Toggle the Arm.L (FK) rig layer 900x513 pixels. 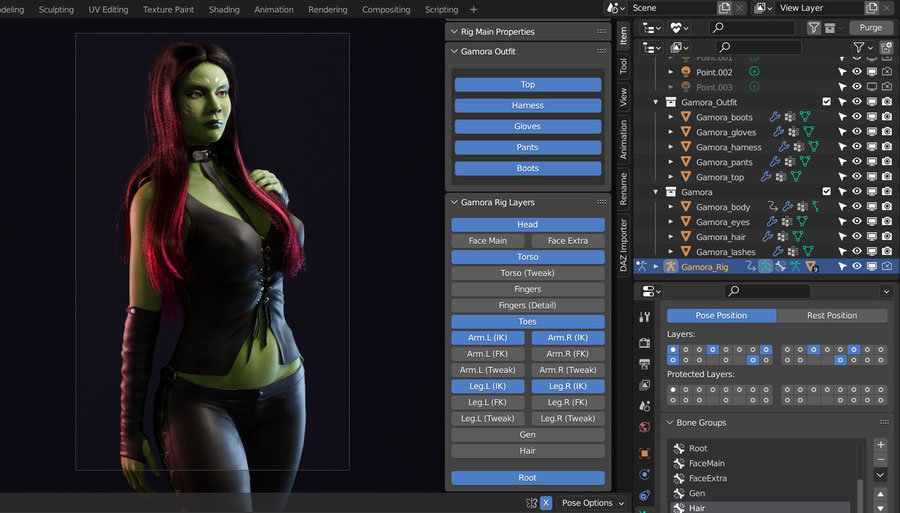tap(487, 354)
